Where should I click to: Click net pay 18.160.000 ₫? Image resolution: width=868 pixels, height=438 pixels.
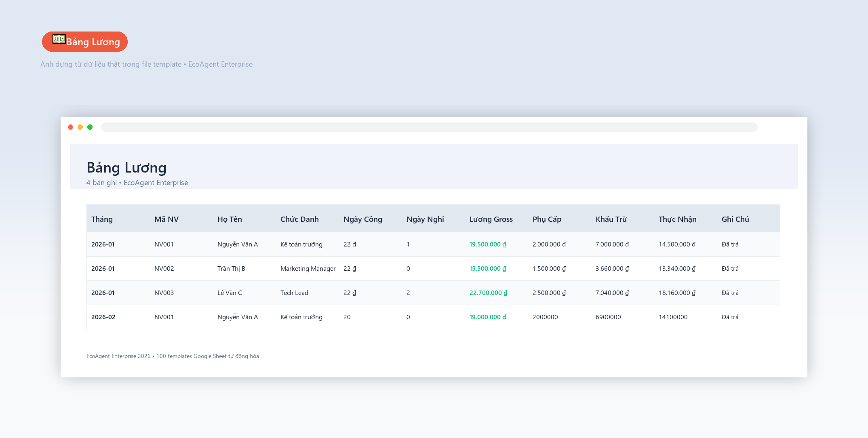pyautogui.click(x=677, y=293)
